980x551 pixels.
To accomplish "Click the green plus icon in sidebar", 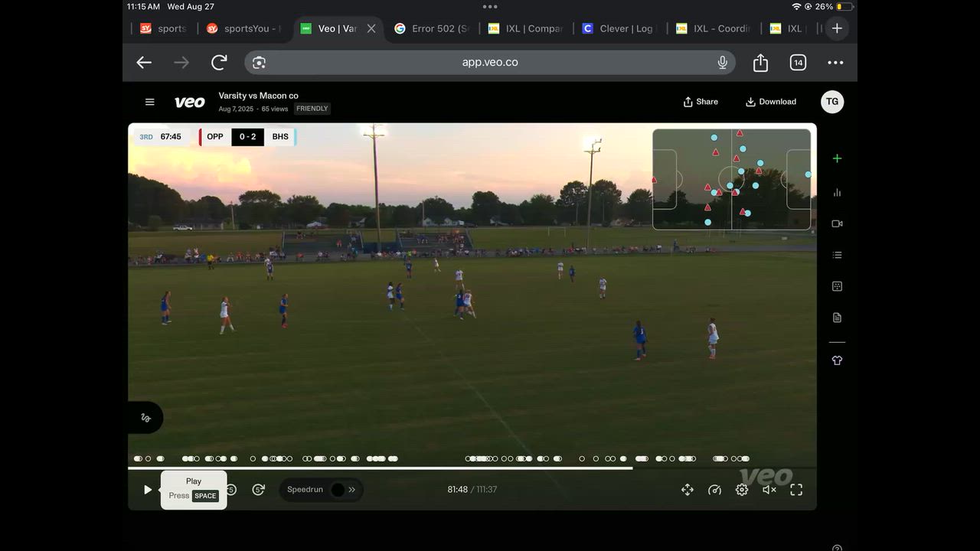I will [x=837, y=158].
